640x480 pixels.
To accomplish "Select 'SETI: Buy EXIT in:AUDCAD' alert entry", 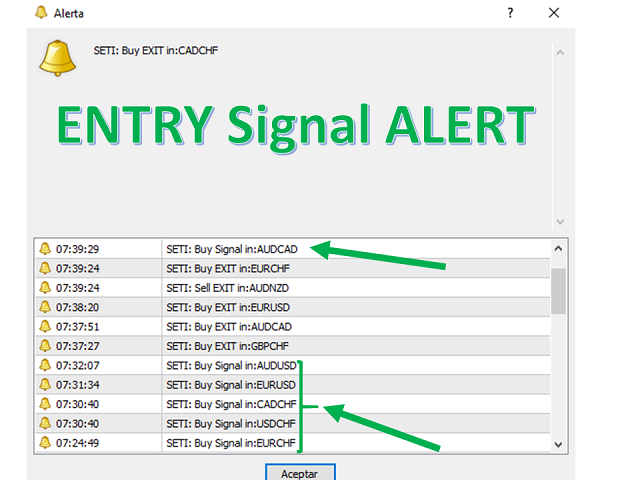I will pos(229,327).
